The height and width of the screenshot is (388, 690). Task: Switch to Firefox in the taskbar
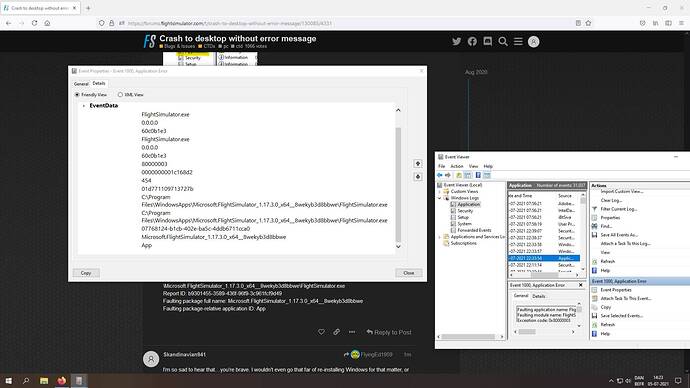(x=61, y=381)
